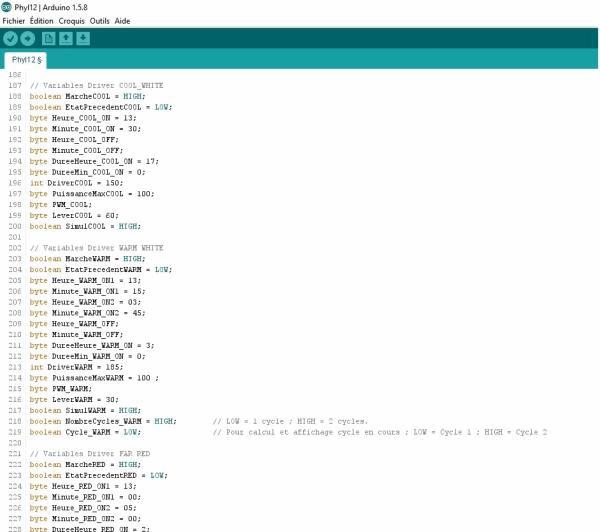The image size is (600, 532).
Task: Click the Open sketch up-arrow icon
Action: 66,38
